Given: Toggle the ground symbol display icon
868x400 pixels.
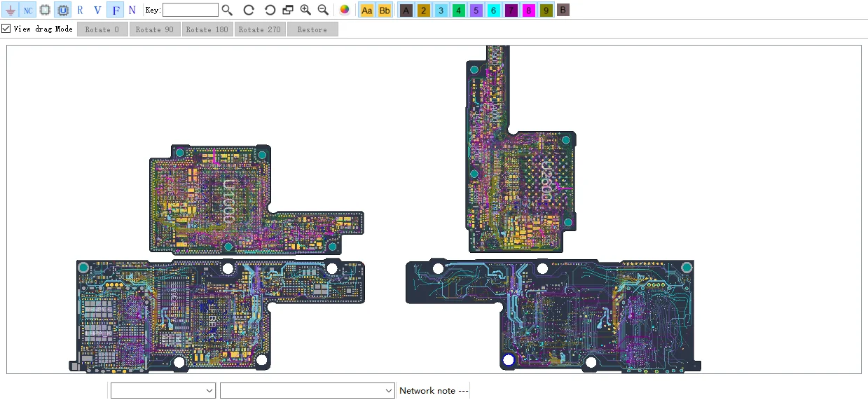Looking at the screenshot, I should pyautogui.click(x=10, y=10).
